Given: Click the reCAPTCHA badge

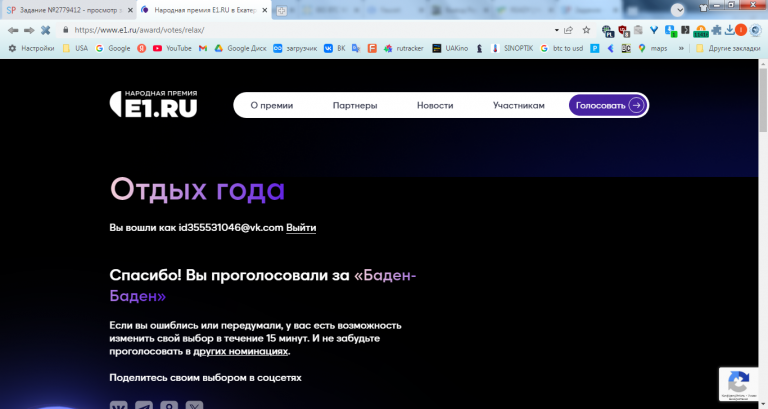Looking at the screenshot, I should pos(739,385).
